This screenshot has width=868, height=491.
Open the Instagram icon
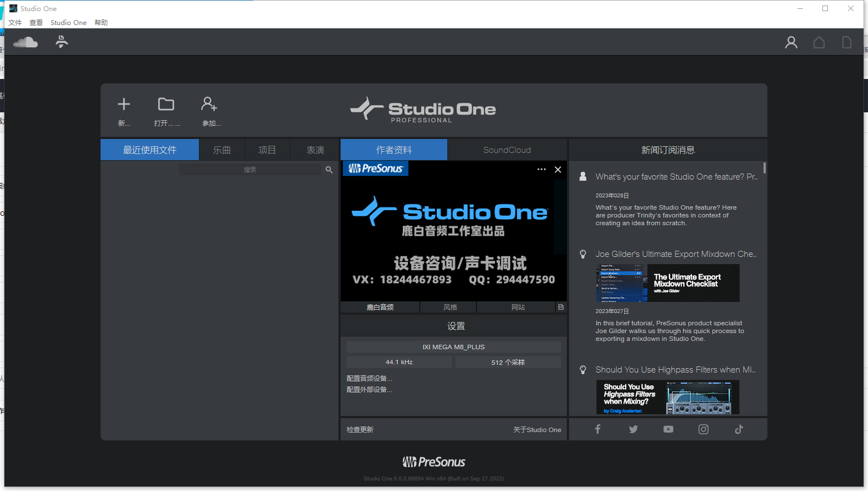704,429
